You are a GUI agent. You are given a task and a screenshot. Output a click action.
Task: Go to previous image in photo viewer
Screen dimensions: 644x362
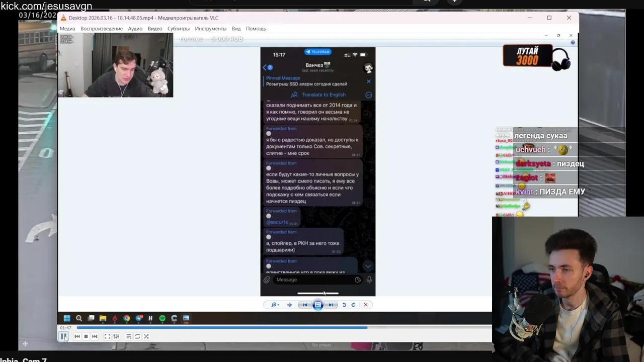[x=304, y=305]
